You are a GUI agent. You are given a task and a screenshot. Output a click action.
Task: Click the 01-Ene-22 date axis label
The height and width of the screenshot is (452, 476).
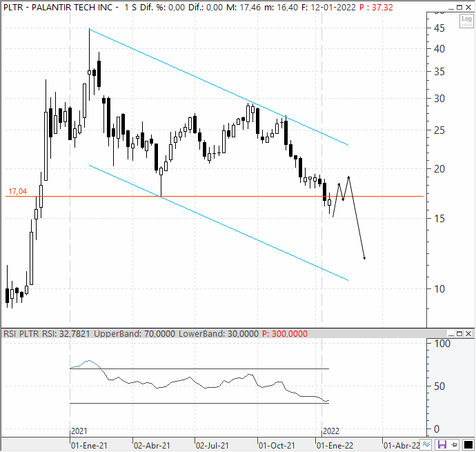(x=335, y=446)
